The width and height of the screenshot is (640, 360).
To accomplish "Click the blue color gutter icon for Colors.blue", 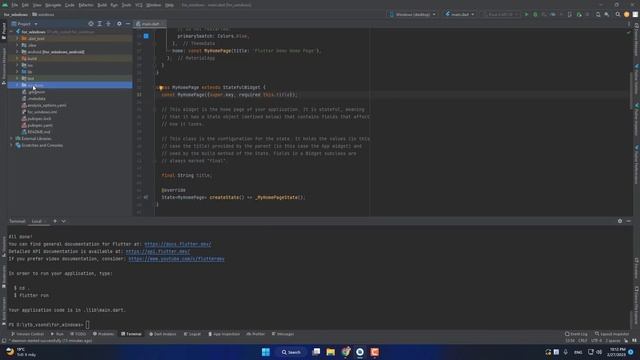I will click(x=146, y=36).
